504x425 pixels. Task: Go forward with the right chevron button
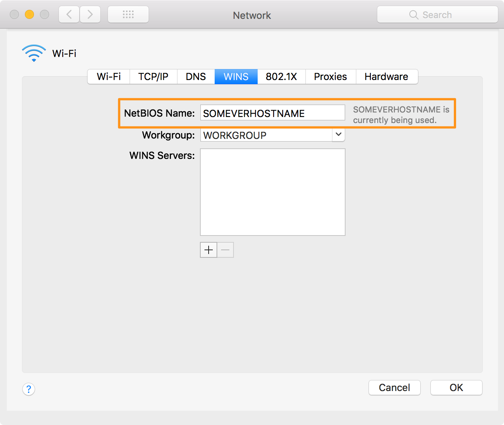pyautogui.click(x=90, y=15)
